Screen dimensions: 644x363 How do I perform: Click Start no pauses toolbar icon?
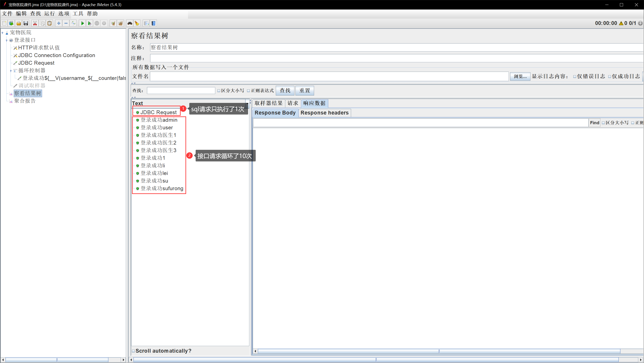(x=89, y=23)
